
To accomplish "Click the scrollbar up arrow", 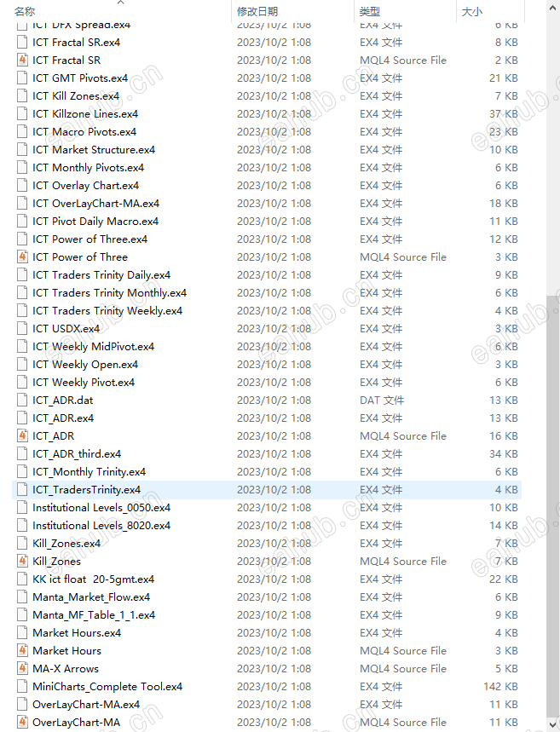I will point(553,6).
